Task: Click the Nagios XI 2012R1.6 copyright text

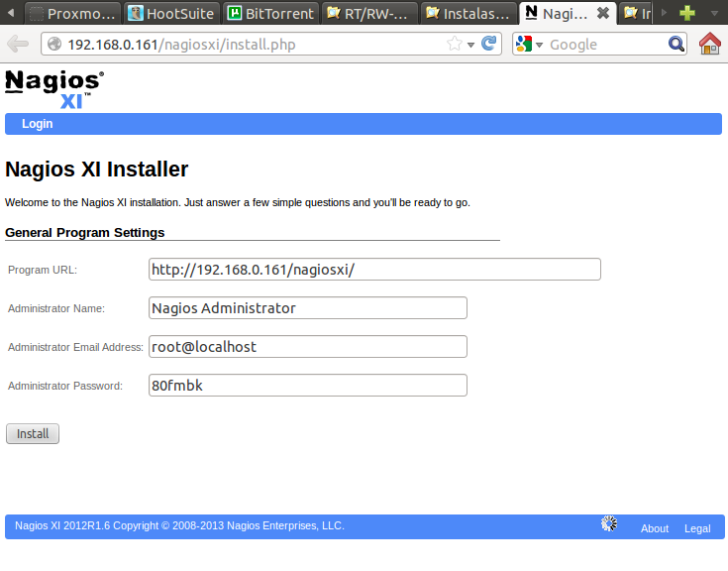Action: point(179,525)
